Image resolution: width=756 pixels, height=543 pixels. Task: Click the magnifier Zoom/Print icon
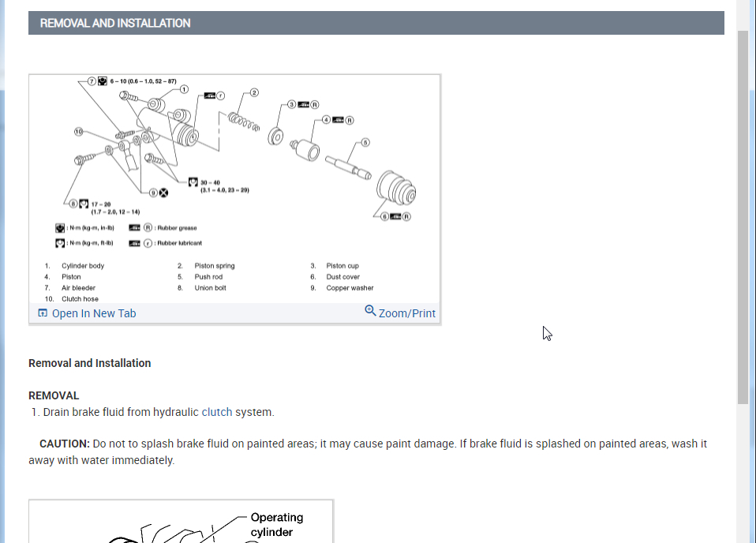(370, 310)
